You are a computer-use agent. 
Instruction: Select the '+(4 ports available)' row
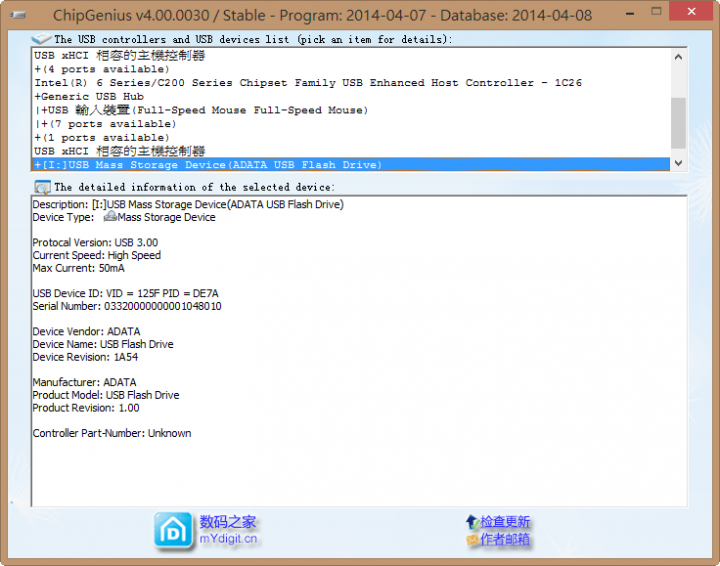coord(351,69)
